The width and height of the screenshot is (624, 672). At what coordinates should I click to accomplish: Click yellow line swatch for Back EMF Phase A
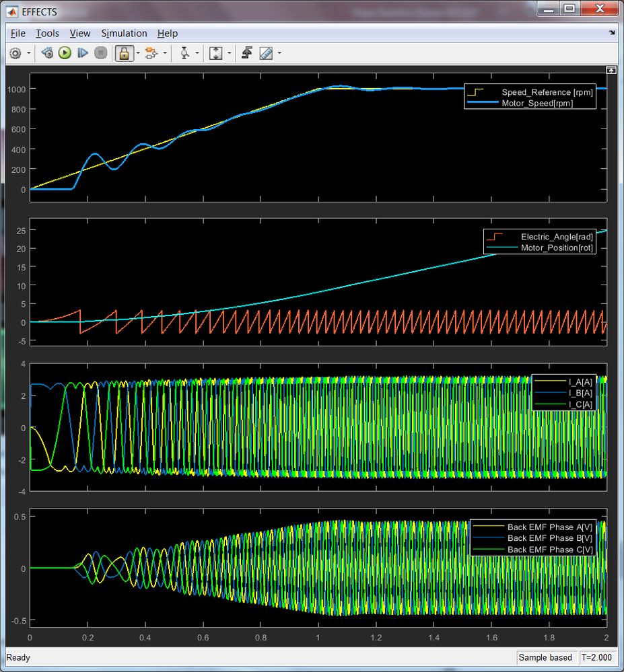coord(489,527)
